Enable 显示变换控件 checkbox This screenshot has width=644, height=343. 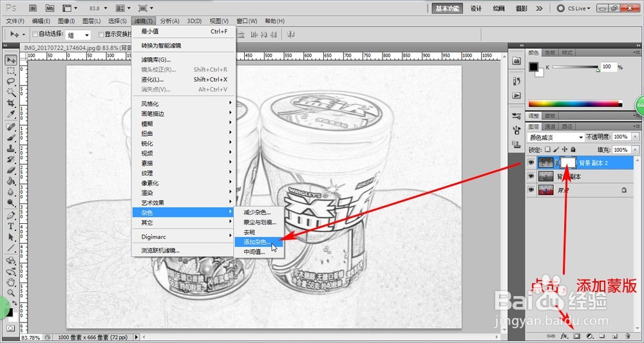(x=101, y=35)
